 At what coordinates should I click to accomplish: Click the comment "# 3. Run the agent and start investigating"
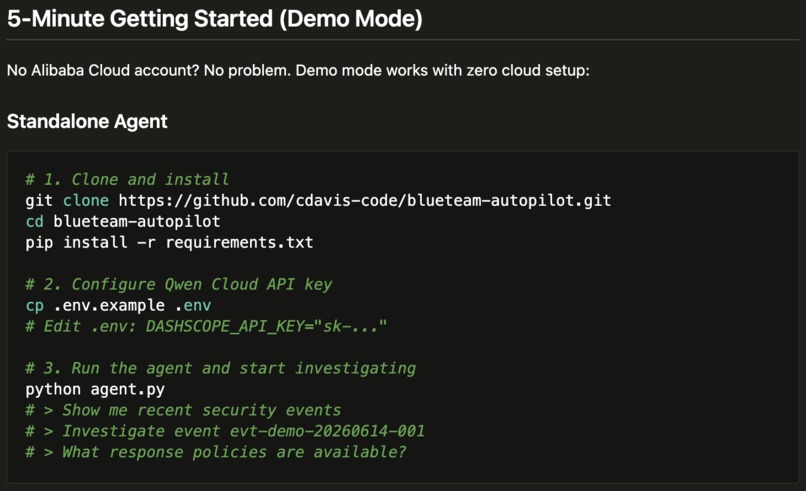(221, 368)
